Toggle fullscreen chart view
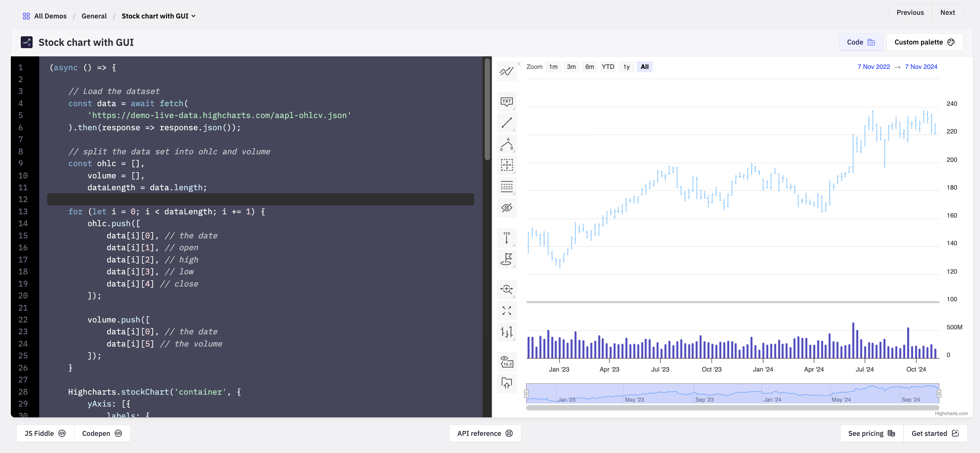The width and height of the screenshot is (980, 453). pyautogui.click(x=506, y=311)
